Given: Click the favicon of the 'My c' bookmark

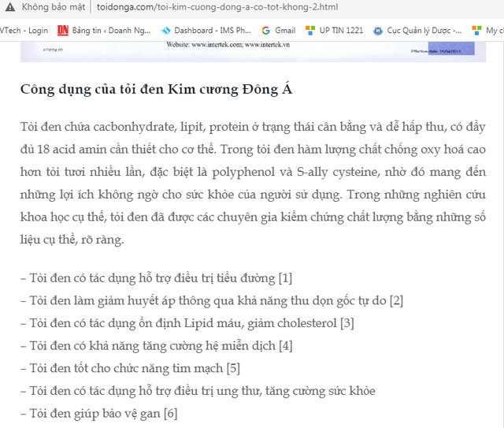Looking at the screenshot, I should [476, 31].
